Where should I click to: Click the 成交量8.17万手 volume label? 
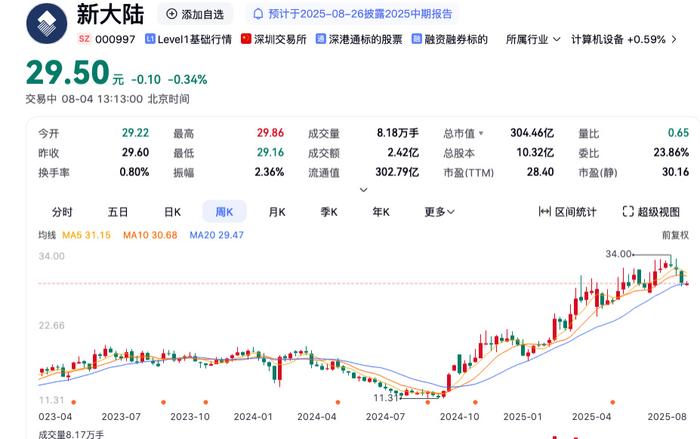tap(71, 434)
